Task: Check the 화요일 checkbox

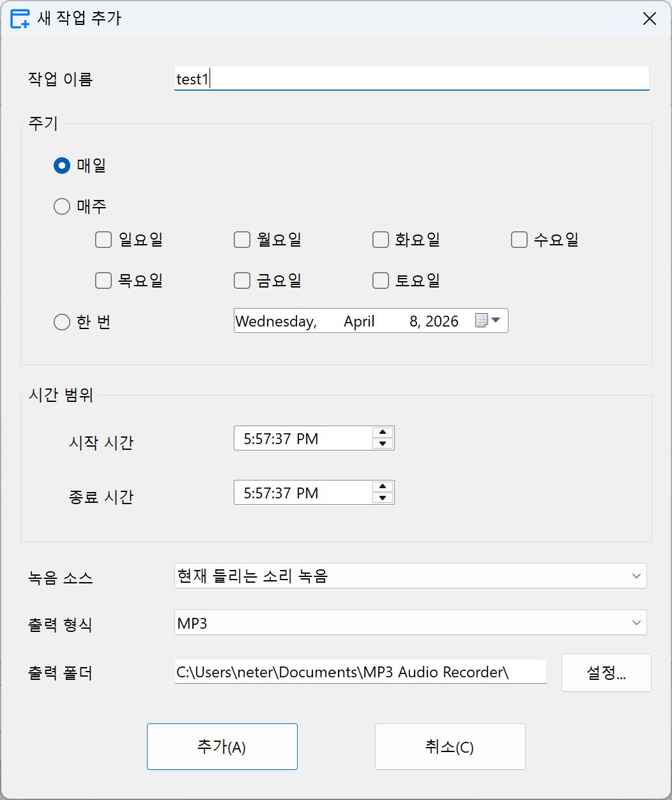Action: pyautogui.click(x=381, y=240)
